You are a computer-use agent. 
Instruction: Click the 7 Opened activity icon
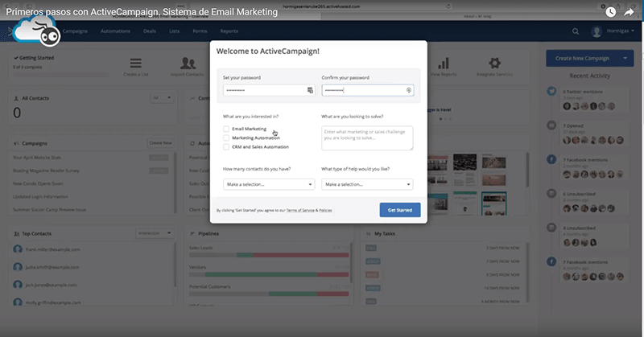point(551,125)
